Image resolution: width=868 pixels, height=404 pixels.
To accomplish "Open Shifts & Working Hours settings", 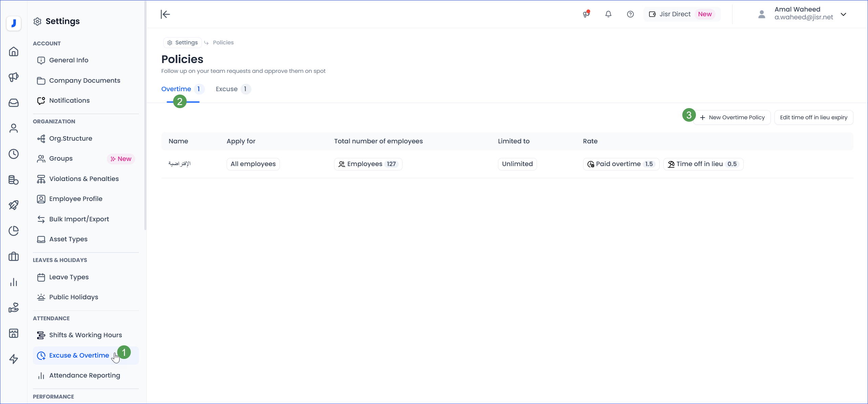I will click(85, 335).
